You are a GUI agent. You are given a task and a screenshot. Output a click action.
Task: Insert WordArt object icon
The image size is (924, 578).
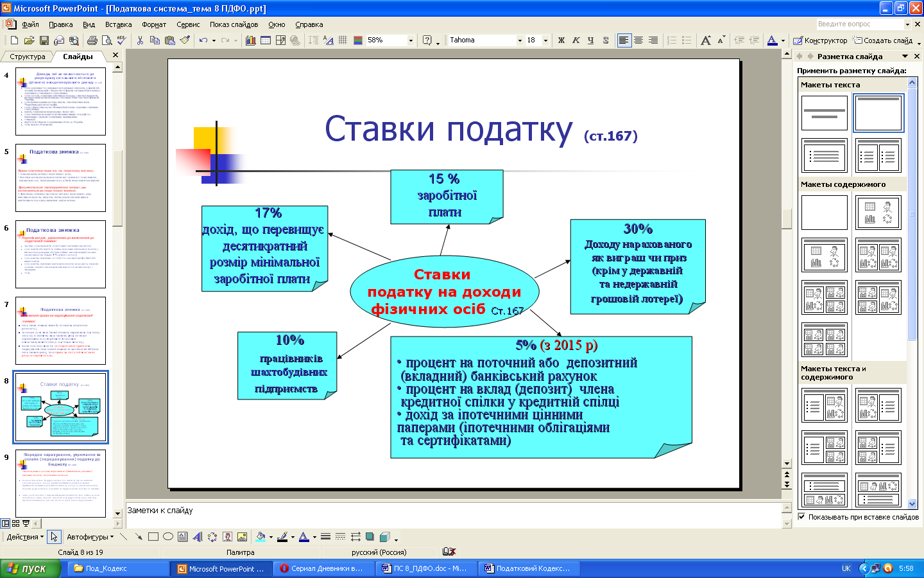197,537
